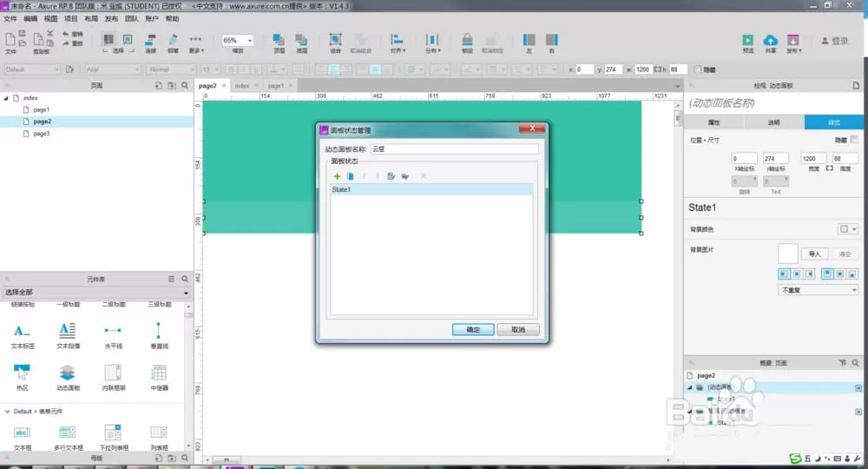Open the Normal font weight dropdown
Screen dimensions: 868x469
click(x=172, y=69)
